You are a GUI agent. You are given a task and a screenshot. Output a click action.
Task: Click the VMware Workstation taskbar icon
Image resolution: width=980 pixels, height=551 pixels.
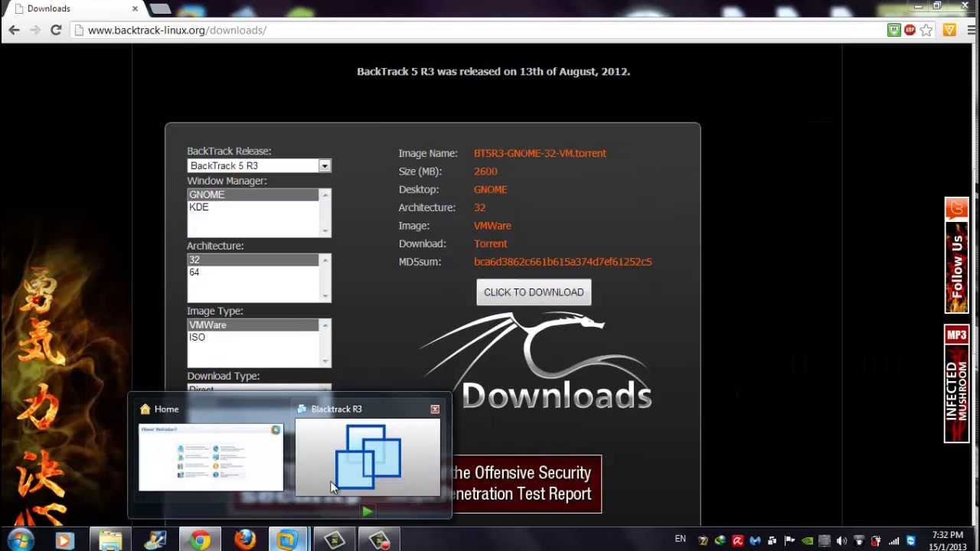click(289, 540)
